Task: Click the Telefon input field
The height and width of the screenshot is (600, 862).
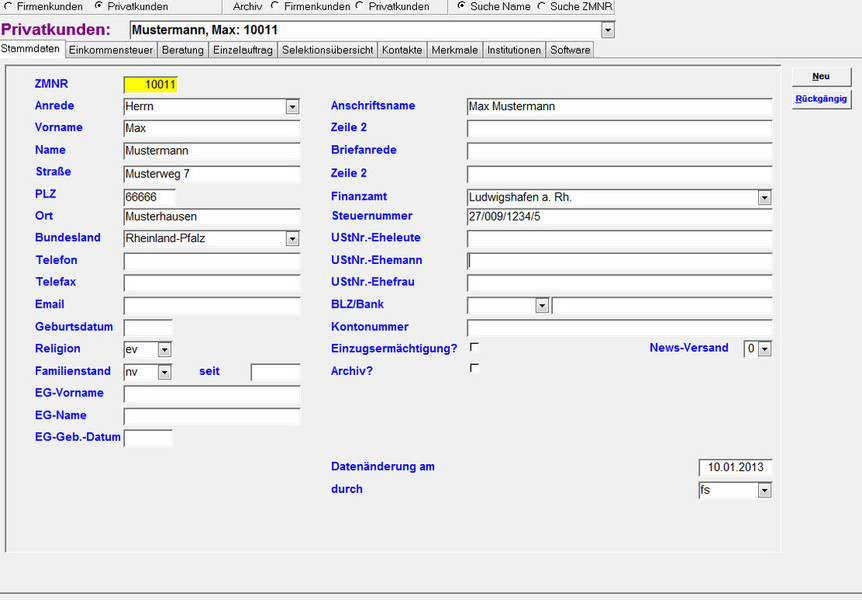Action: pos(212,261)
